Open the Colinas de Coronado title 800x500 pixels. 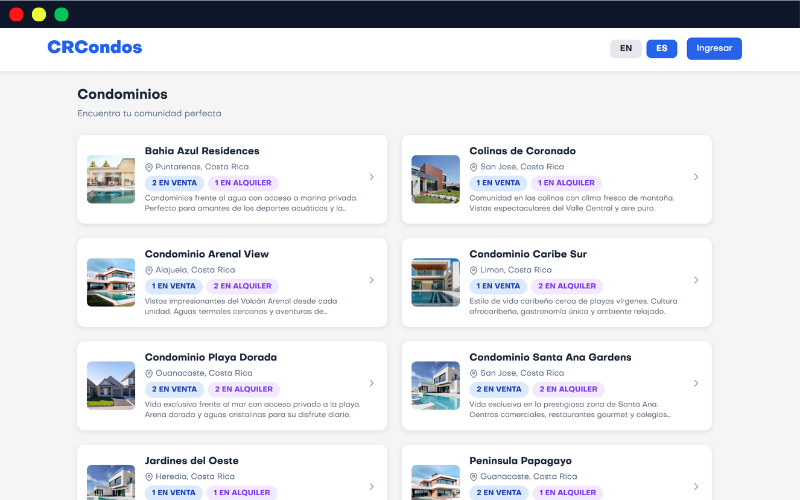click(522, 151)
